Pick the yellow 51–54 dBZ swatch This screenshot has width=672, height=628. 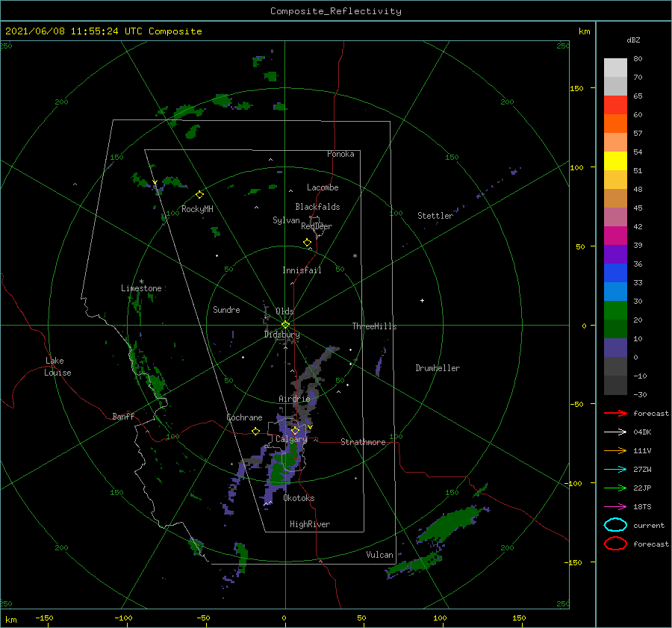pos(615,161)
